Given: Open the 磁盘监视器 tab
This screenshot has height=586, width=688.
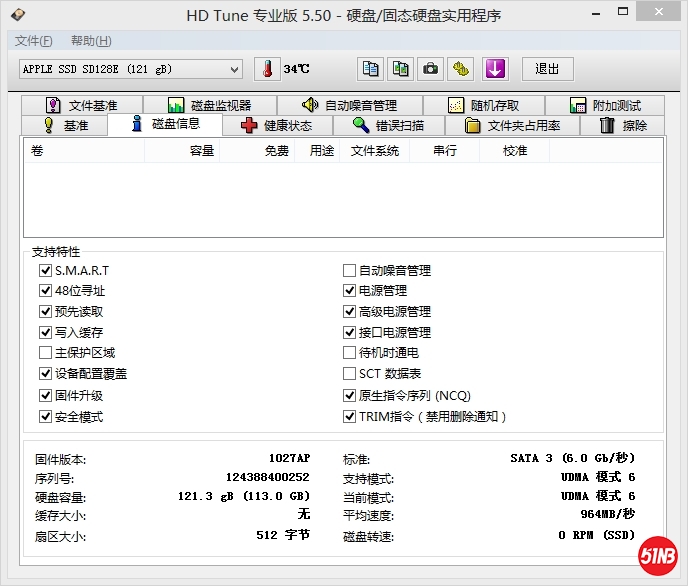Looking at the screenshot, I should coord(209,105).
